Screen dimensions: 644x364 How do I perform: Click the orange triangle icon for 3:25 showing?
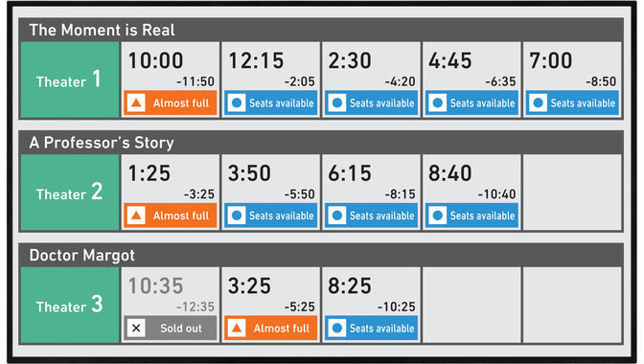point(237,328)
